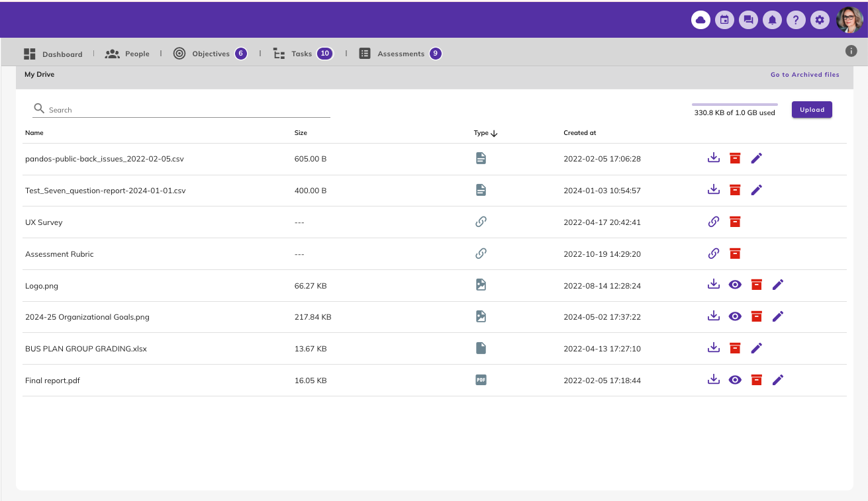The height and width of the screenshot is (501, 868).
Task: Click the info icon below the header
Action: pyautogui.click(x=851, y=51)
